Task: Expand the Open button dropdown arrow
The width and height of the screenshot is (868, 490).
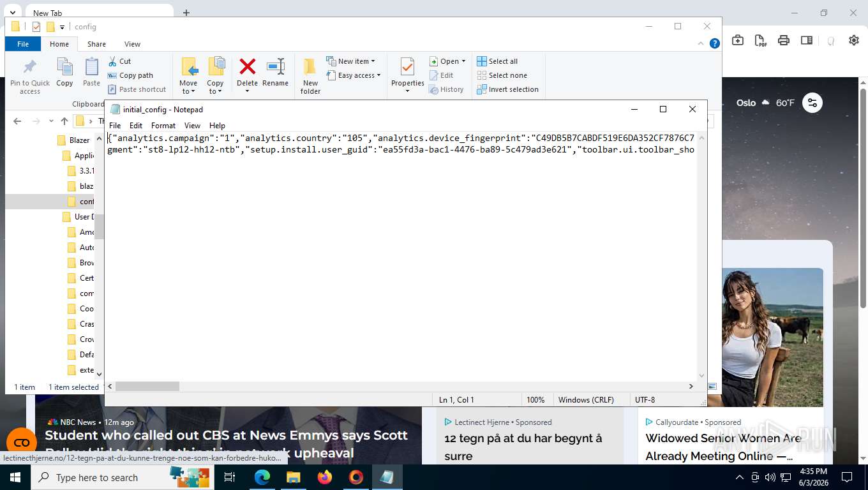Action: click(463, 61)
